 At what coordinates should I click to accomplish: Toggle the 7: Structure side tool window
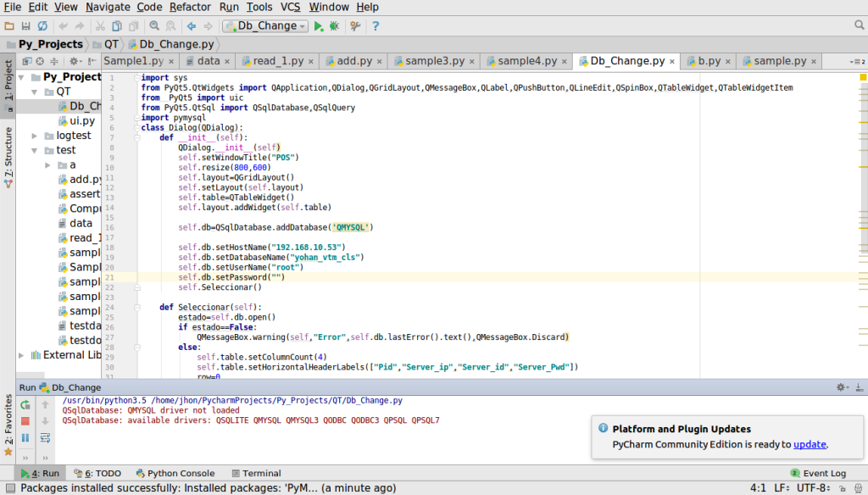pos(8,157)
